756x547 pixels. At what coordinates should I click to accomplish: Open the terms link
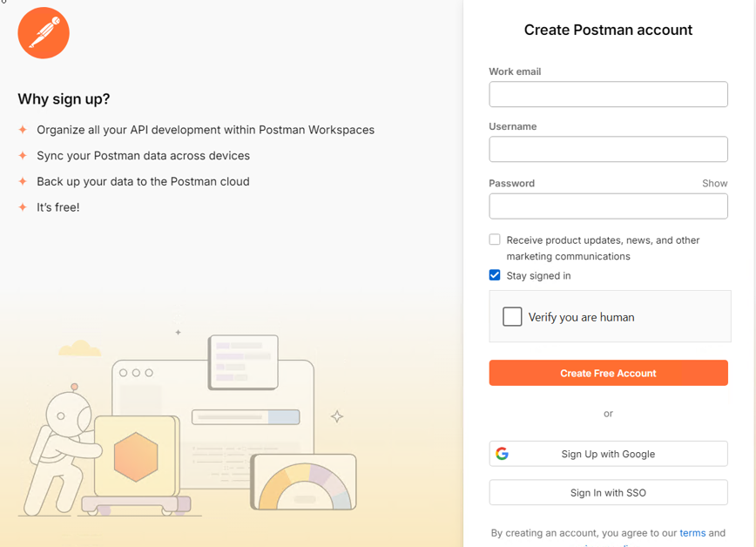coord(692,533)
